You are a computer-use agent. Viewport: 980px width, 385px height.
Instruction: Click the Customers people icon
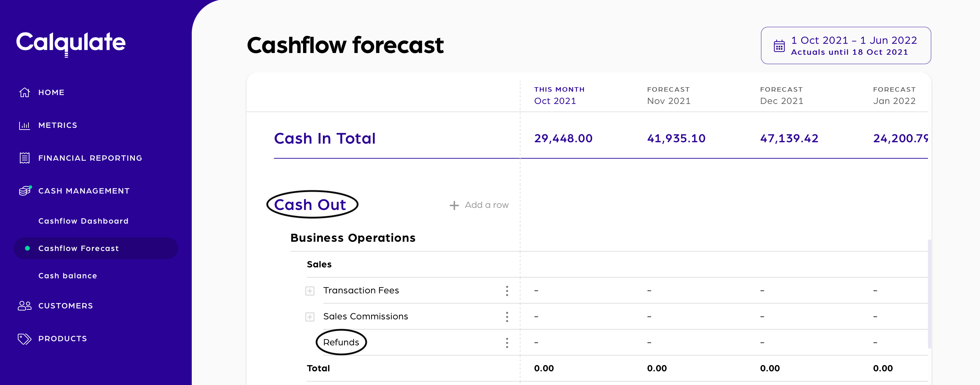point(24,306)
